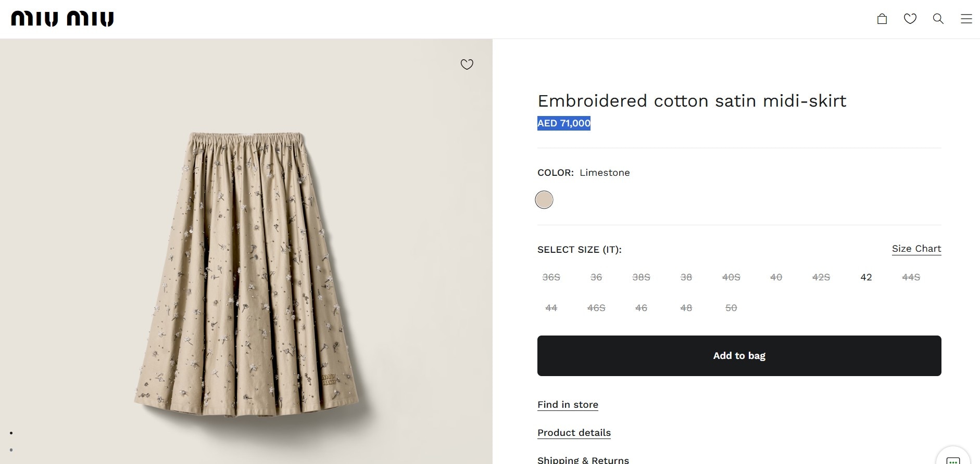Open the hamburger navigation menu

click(x=966, y=19)
